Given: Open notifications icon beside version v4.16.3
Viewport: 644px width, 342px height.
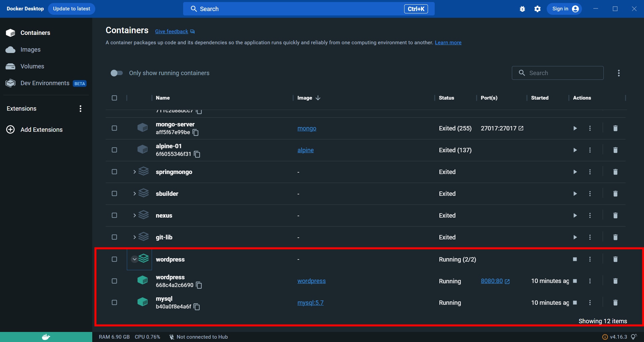Looking at the screenshot, I should tap(634, 337).
